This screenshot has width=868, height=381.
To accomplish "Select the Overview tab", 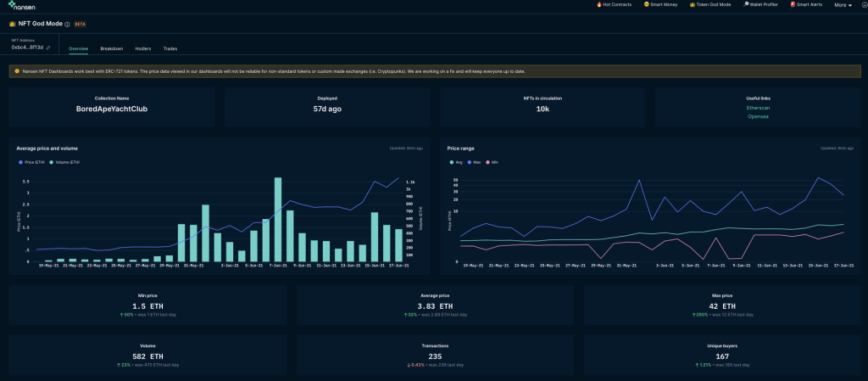I will [78, 48].
